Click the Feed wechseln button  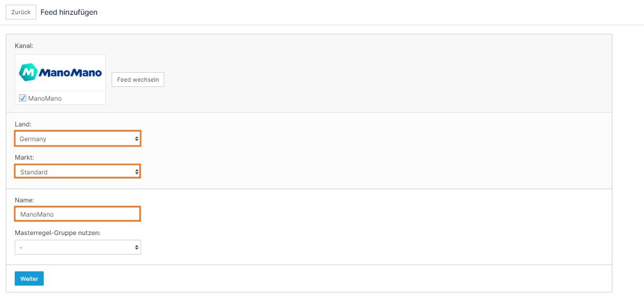click(138, 80)
